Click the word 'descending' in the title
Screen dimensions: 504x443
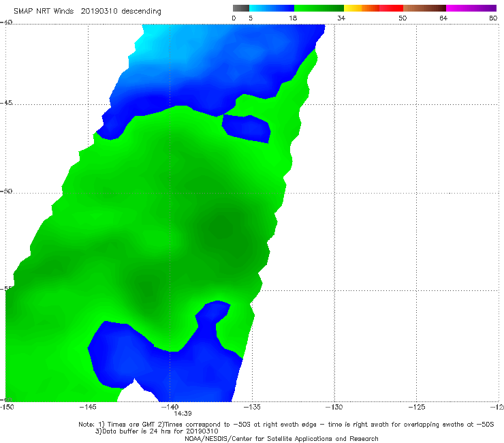point(141,12)
